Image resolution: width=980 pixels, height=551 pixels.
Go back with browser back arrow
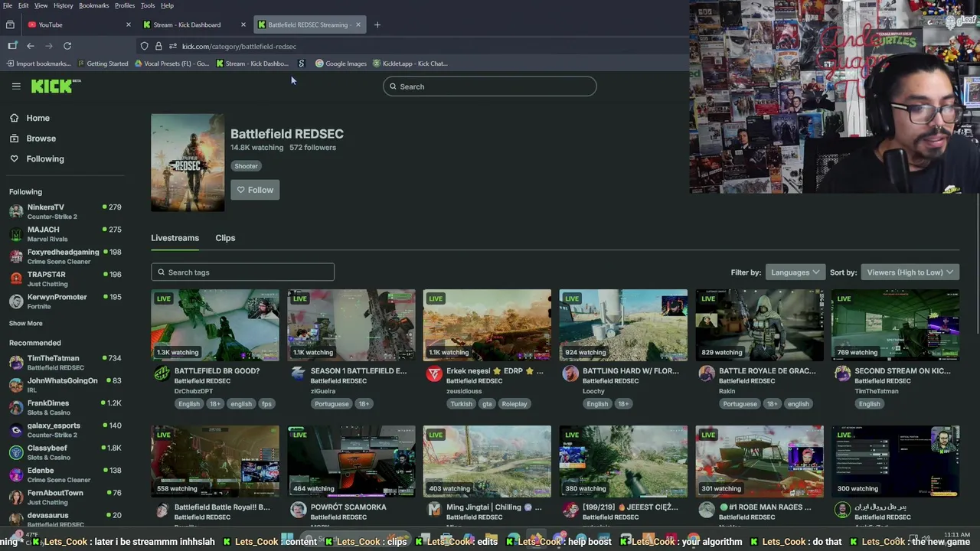tap(31, 46)
